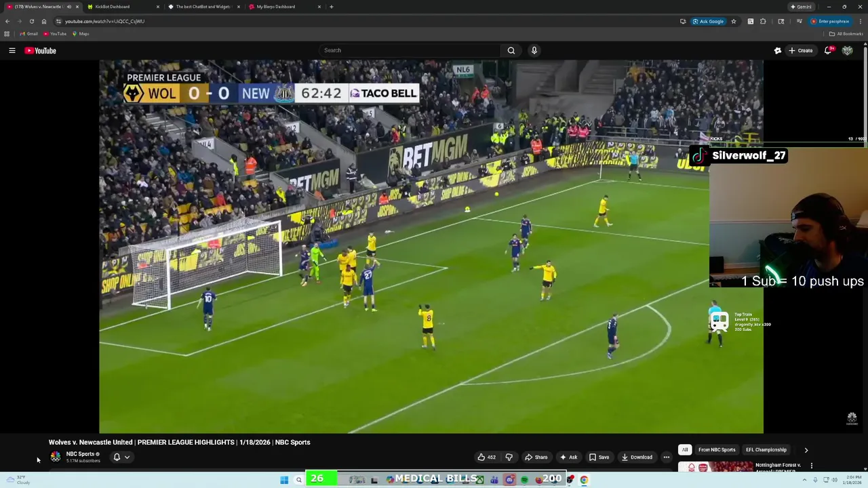The width and height of the screenshot is (868, 488).
Task: Switch to the My Blerps Dashboard tab
Action: [283, 7]
